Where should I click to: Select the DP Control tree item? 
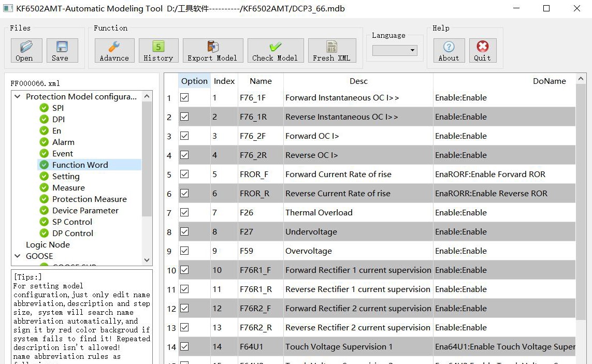click(73, 234)
